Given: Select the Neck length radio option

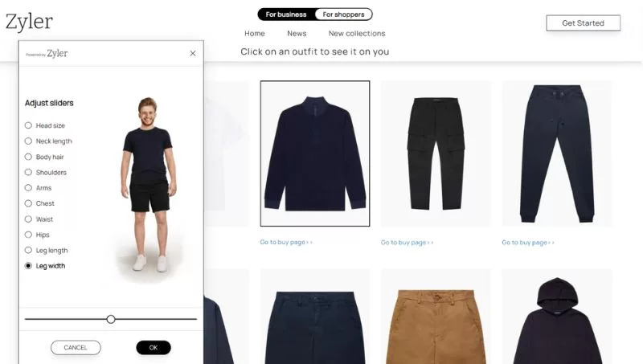Looking at the screenshot, I should [x=28, y=141].
